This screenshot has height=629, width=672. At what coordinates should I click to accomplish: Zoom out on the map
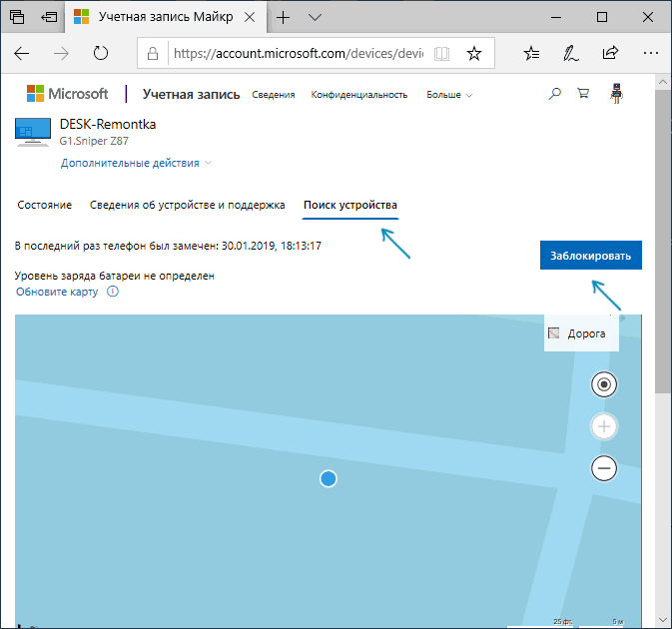(604, 468)
